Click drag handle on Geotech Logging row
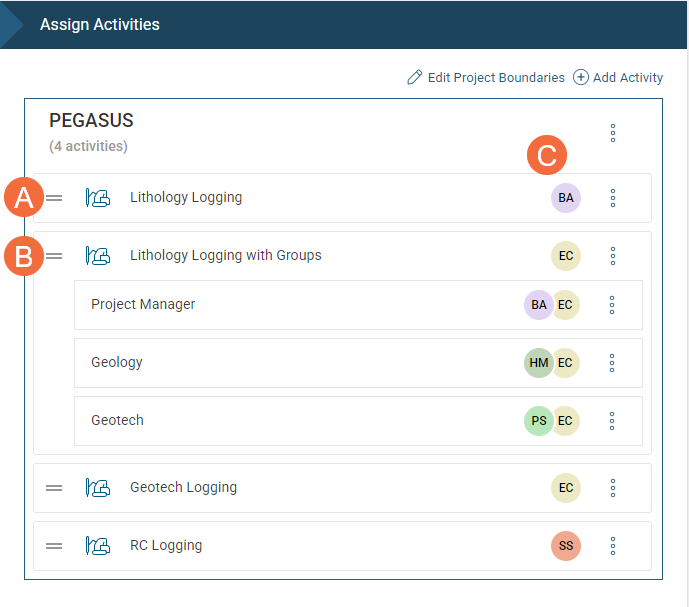 point(55,488)
